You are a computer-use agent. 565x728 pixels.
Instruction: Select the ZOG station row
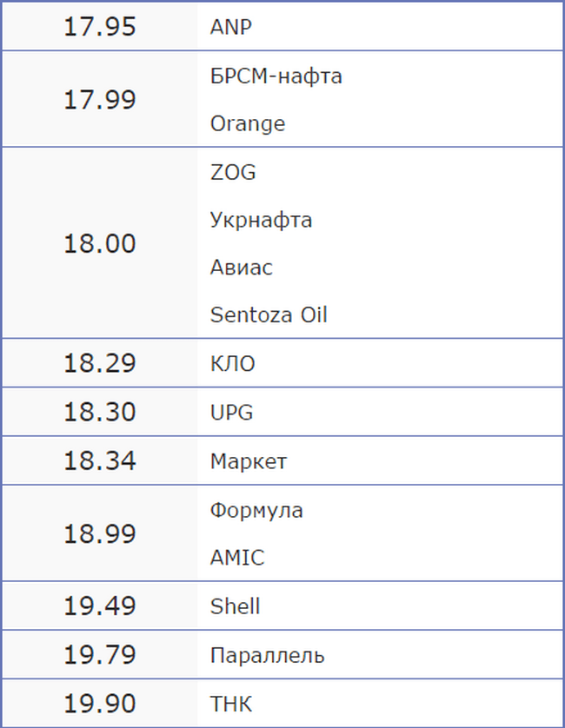[x=233, y=173]
